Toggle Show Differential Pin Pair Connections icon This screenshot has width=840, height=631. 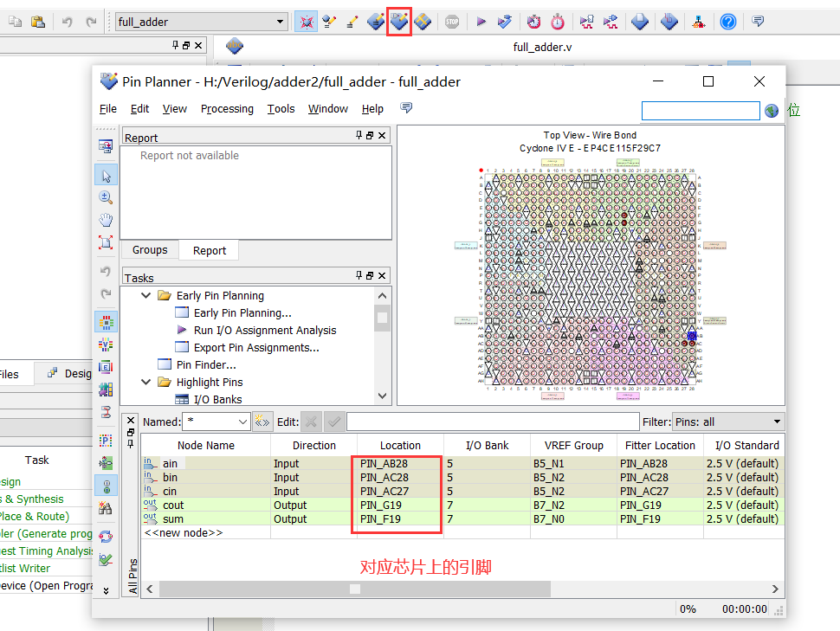pos(106,411)
